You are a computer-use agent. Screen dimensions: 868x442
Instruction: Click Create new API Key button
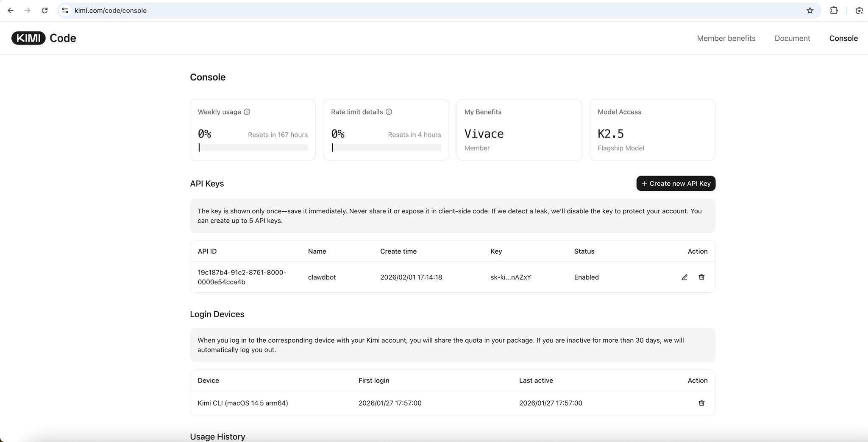coord(676,184)
